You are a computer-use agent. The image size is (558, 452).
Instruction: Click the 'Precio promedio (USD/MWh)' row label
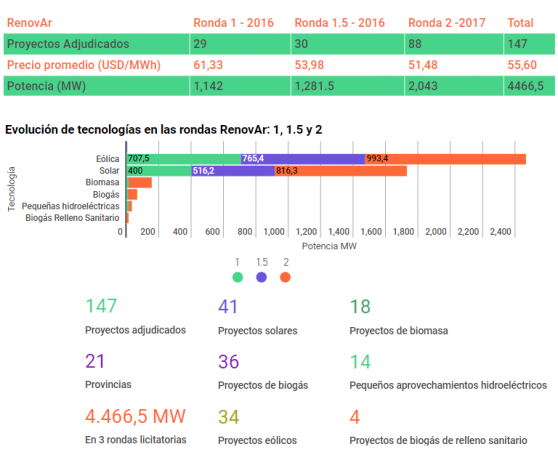84,65
